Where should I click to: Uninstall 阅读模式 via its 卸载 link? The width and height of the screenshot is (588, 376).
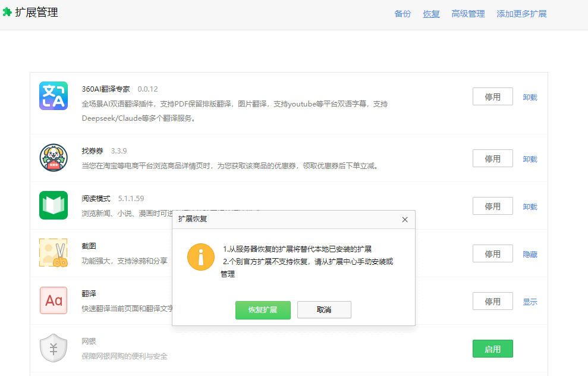(x=529, y=206)
